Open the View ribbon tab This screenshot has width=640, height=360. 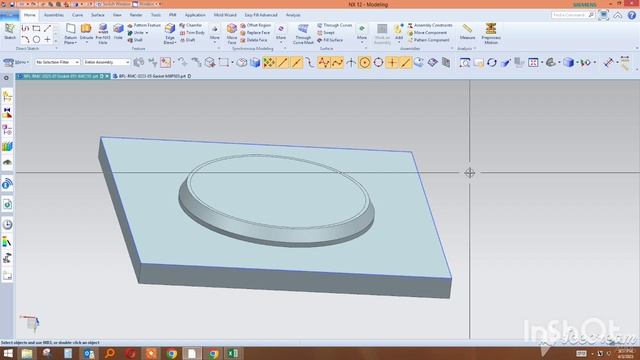tap(117, 15)
